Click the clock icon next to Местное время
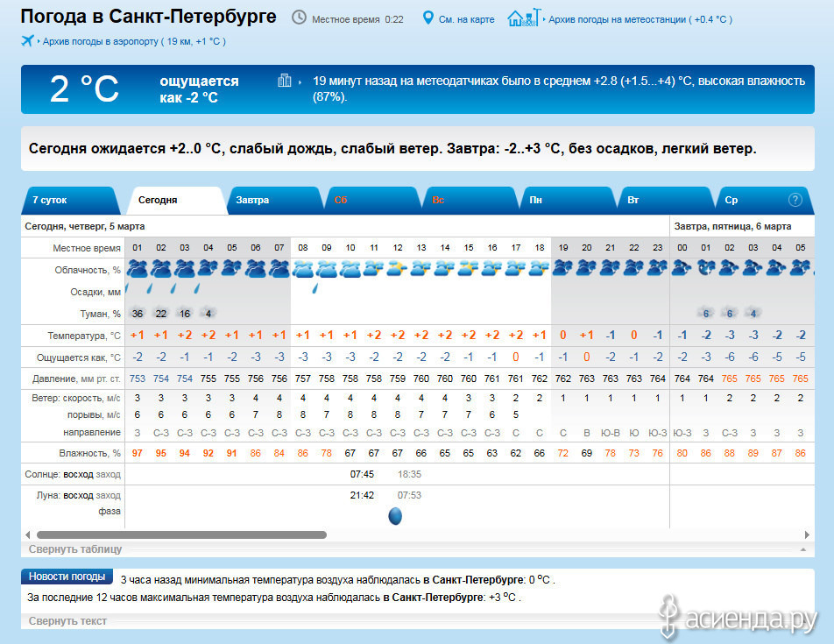This screenshot has width=834, height=644. (x=299, y=18)
